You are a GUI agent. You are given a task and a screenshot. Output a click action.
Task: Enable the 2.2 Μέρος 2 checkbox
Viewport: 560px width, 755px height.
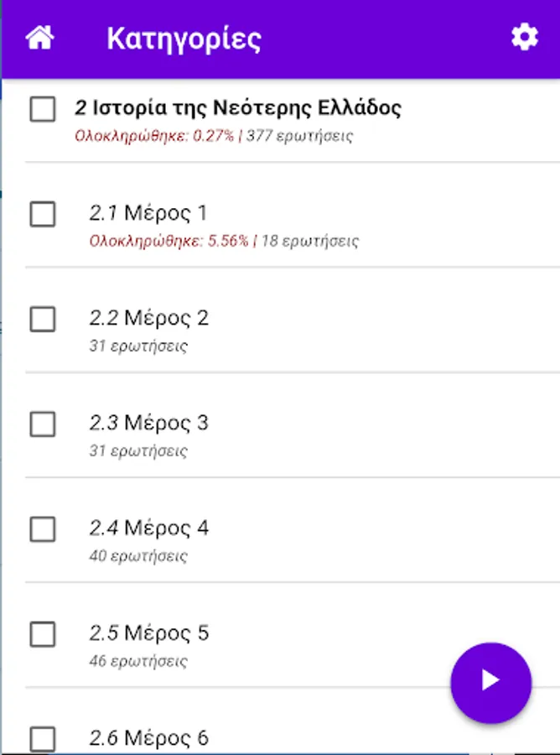coord(43,320)
